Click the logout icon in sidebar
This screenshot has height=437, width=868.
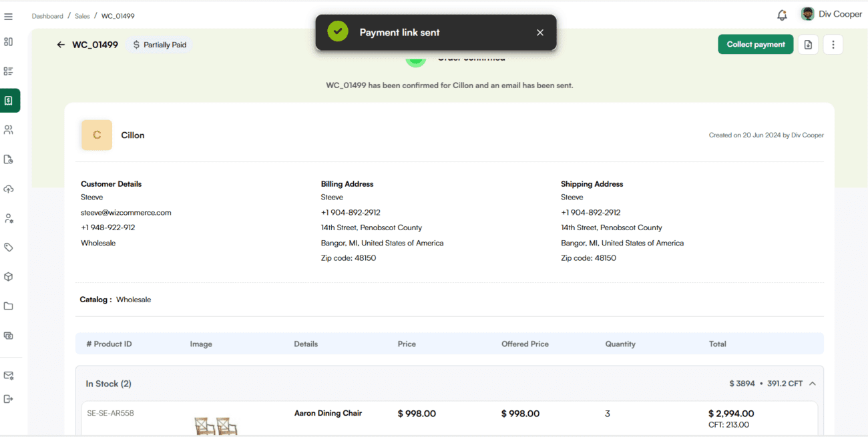[x=9, y=399]
